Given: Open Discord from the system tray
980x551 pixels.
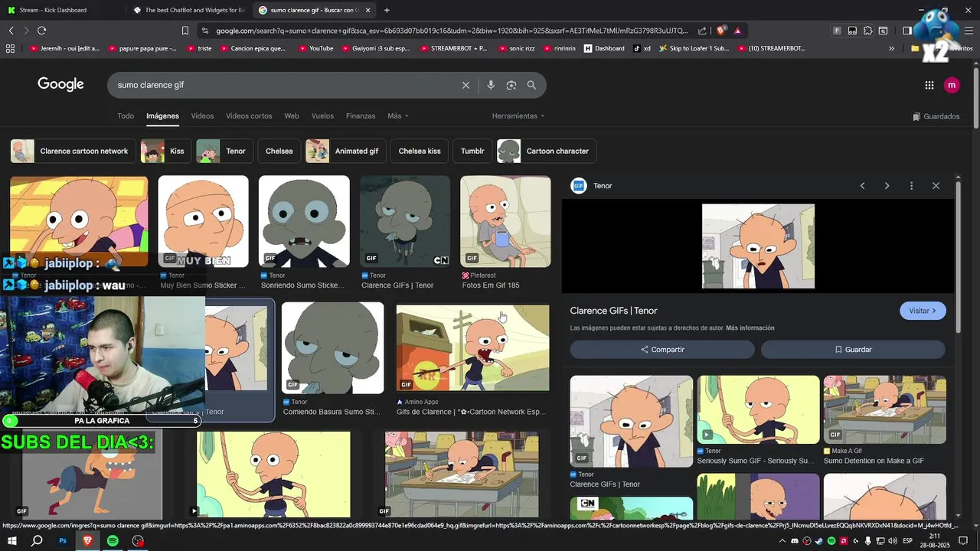Looking at the screenshot, I should (x=794, y=541).
